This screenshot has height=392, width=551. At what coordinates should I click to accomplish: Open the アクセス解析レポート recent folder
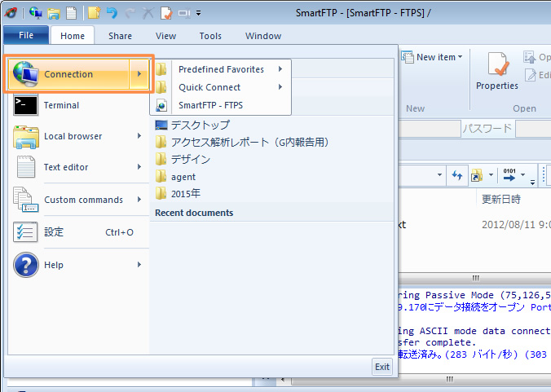(249, 142)
